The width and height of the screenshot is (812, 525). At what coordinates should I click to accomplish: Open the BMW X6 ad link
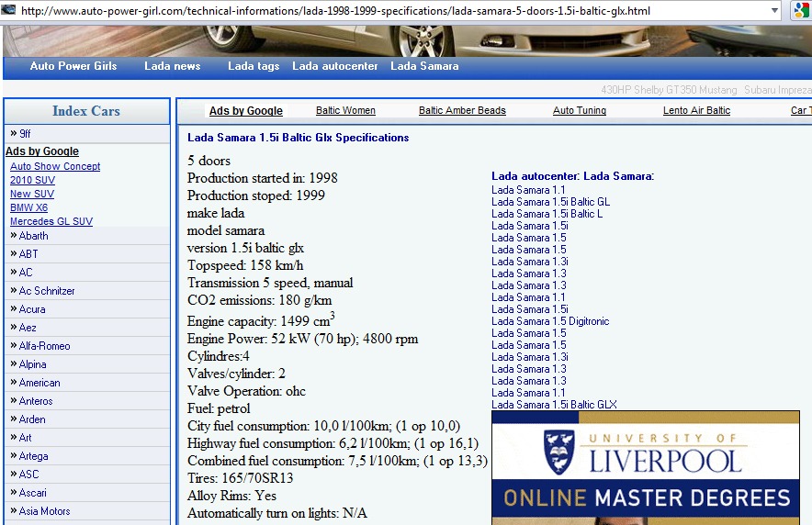28,207
